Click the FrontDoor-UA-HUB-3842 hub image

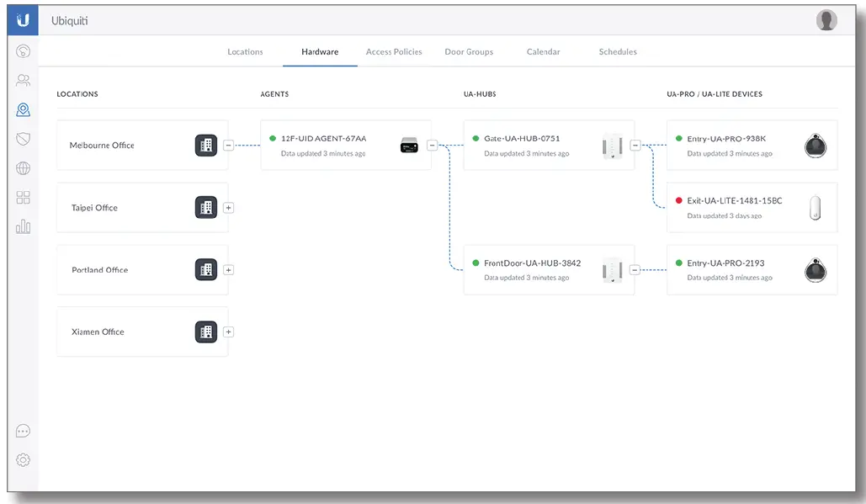click(613, 270)
